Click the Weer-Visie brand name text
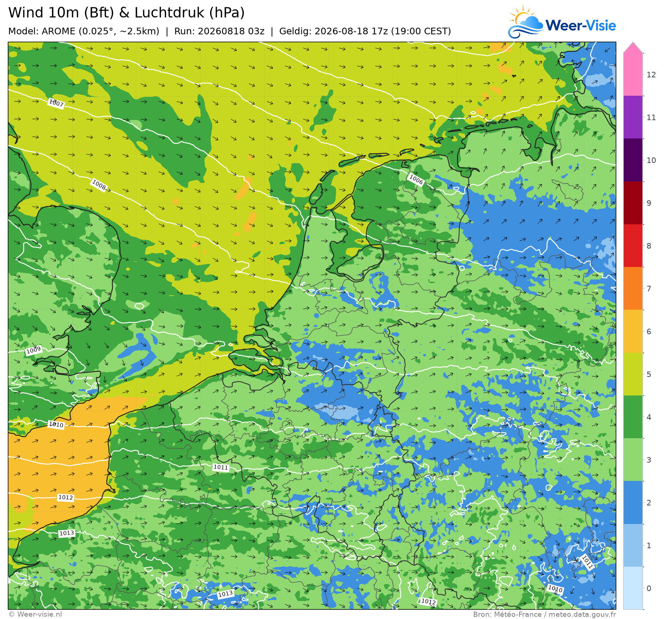The height and width of the screenshot is (619, 672). pos(581,25)
